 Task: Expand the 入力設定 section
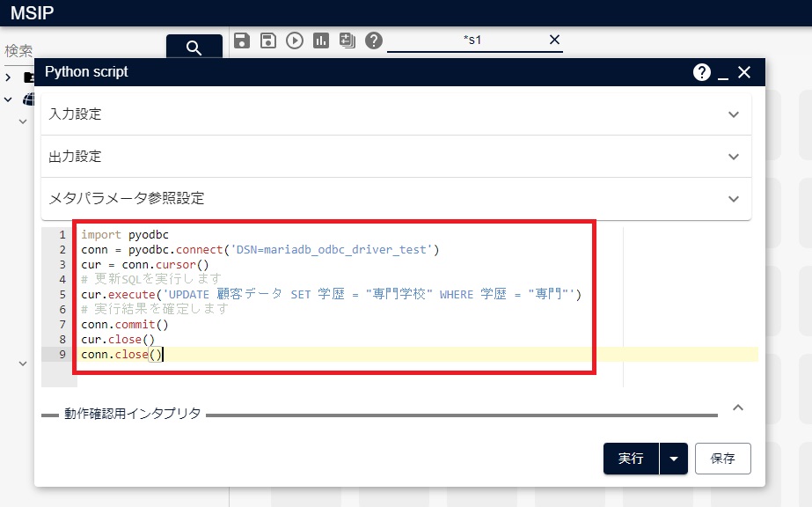(396, 114)
